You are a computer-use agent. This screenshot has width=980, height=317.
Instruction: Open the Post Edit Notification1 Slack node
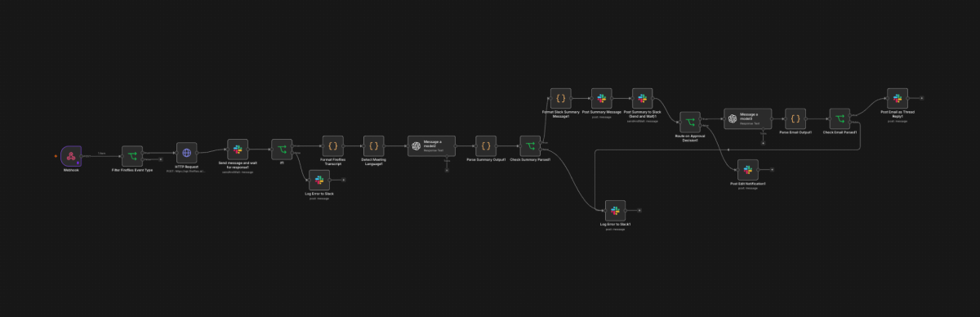(747, 170)
